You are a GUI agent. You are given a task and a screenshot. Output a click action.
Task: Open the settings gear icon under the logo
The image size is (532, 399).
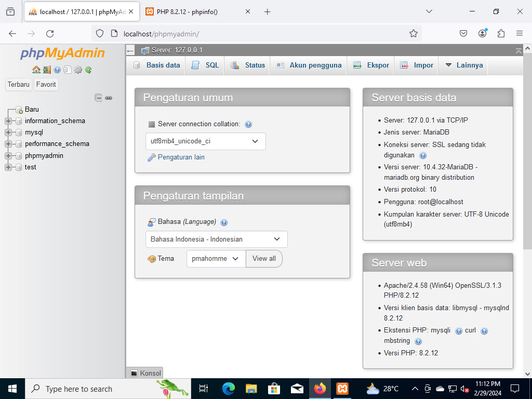click(78, 70)
